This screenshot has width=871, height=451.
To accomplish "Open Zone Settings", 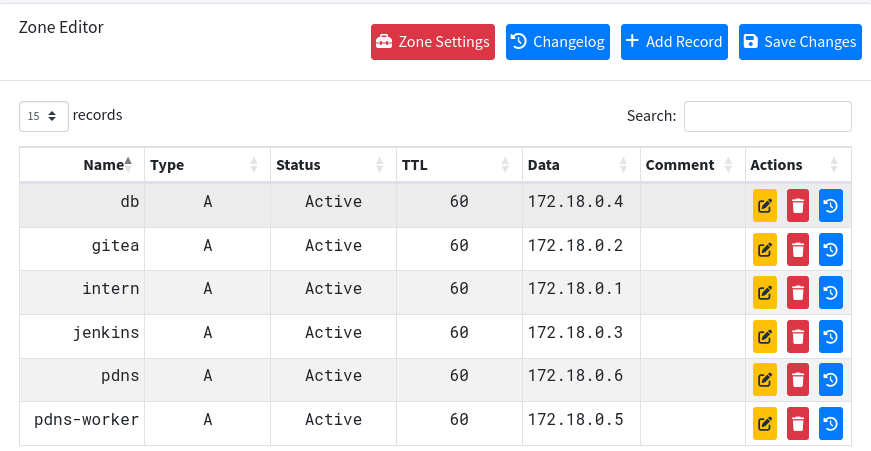I will click(432, 42).
